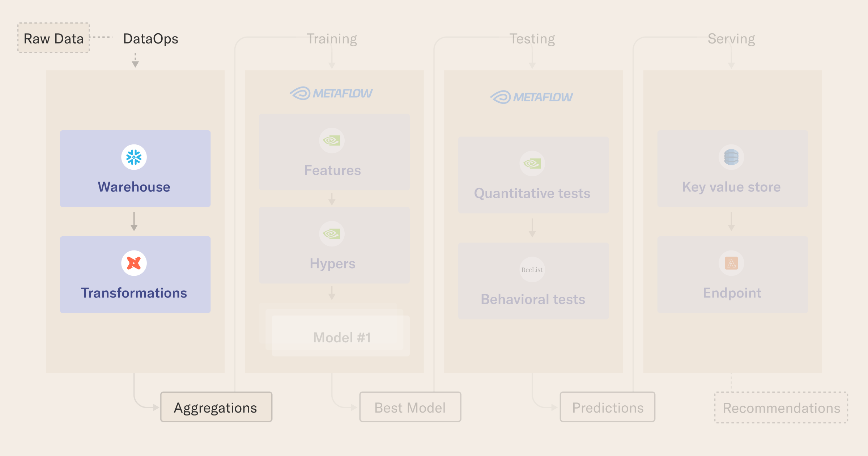Click the Snowflake icon in Warehouse box
This screenshot has width=868, height=456.
click(134, 157)
